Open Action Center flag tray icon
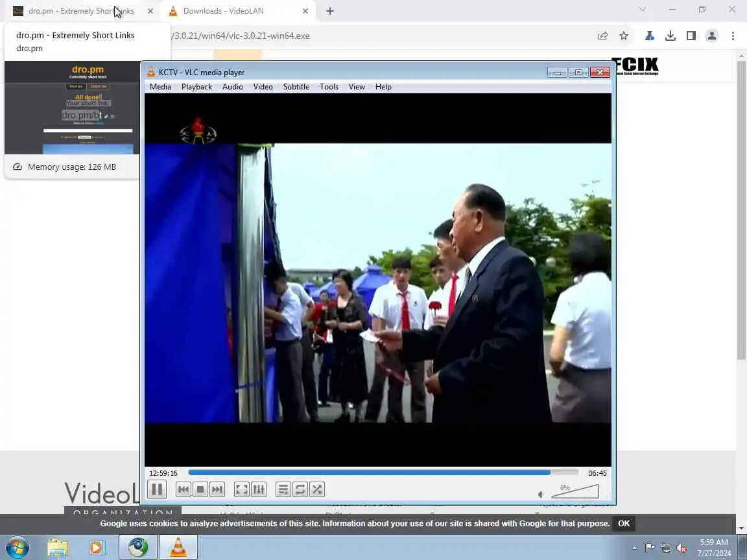This screenshot has width=747, height=560. pos(649,548)
